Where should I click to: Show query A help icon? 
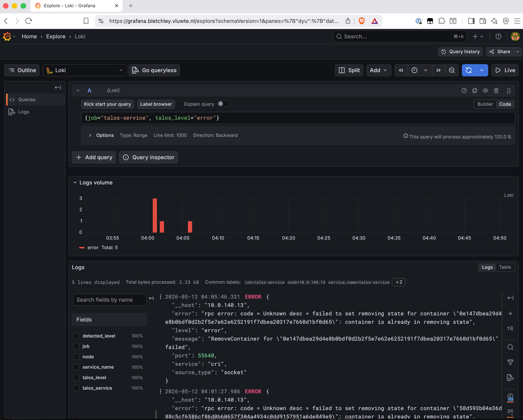[464, 91]
